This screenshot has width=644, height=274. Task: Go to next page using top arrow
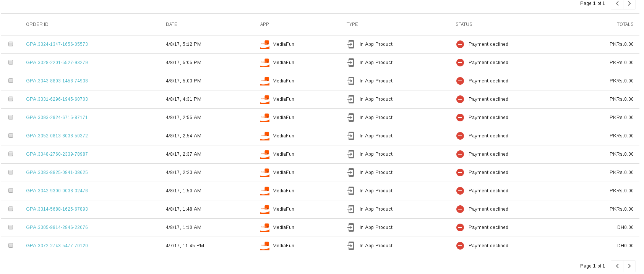point(629,3)
